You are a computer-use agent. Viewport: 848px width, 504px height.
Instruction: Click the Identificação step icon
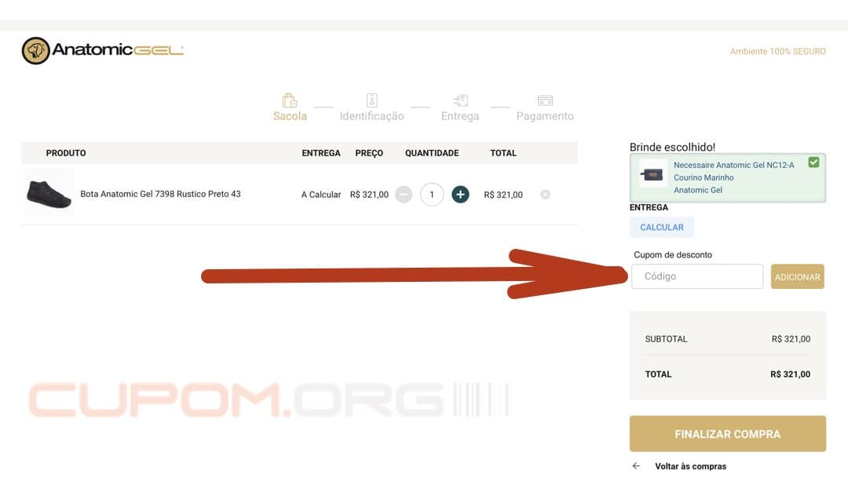tap(371, 100)
